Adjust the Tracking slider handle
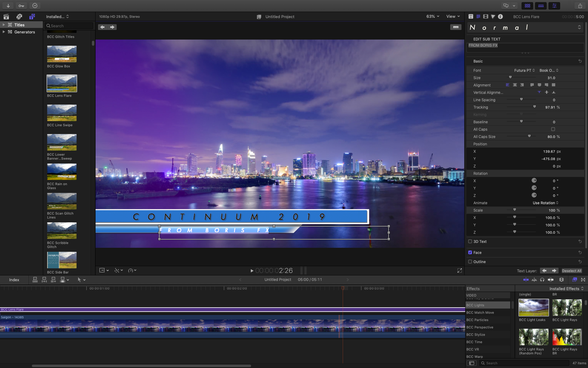The width and height of the screenshot is (588, 368). tap(534, 107)
